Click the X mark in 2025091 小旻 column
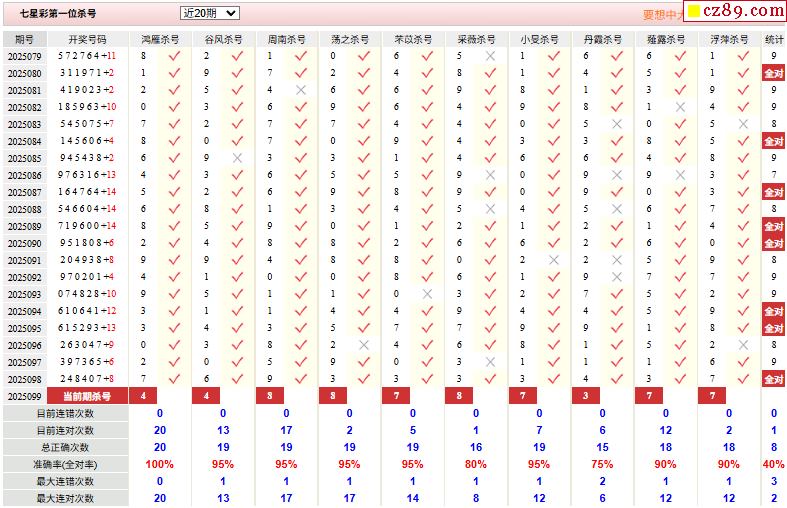This screenshot has height=508, width=787. [x=554, y=260]
